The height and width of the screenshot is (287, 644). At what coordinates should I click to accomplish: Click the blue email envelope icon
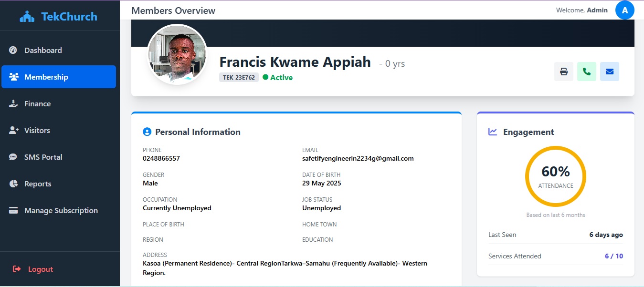pos(610,72)
